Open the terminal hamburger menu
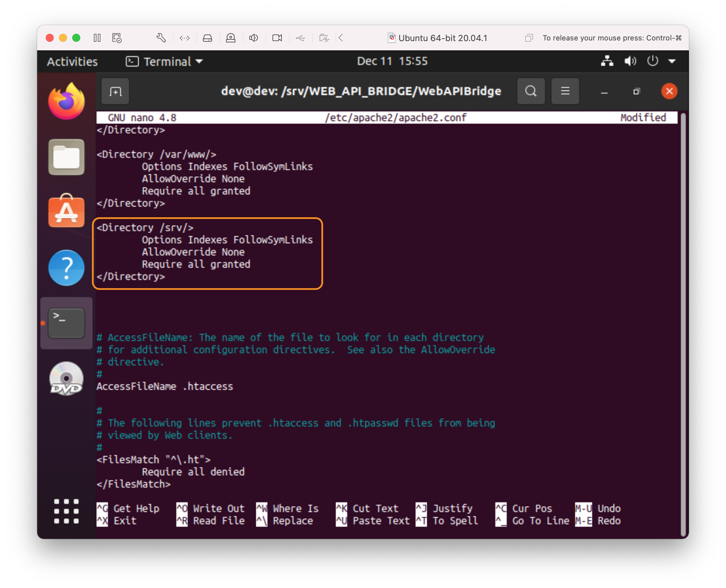 [x=565, y=91]
